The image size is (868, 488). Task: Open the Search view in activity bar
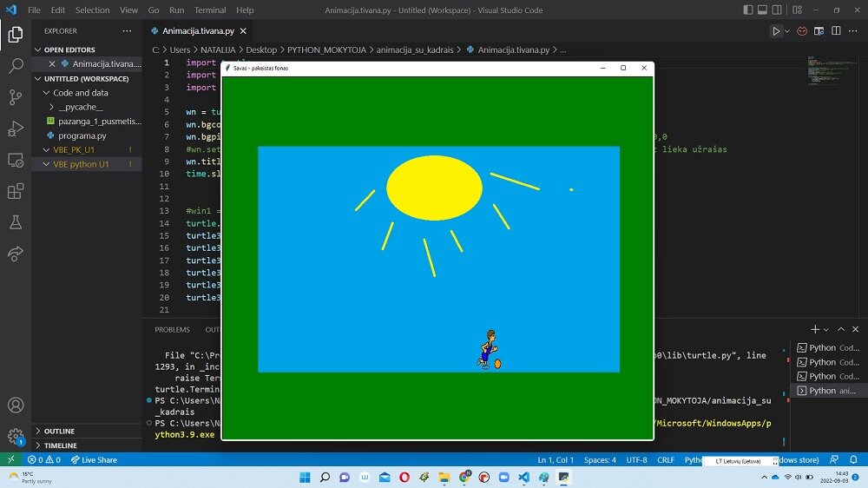[x=15, y=66]
